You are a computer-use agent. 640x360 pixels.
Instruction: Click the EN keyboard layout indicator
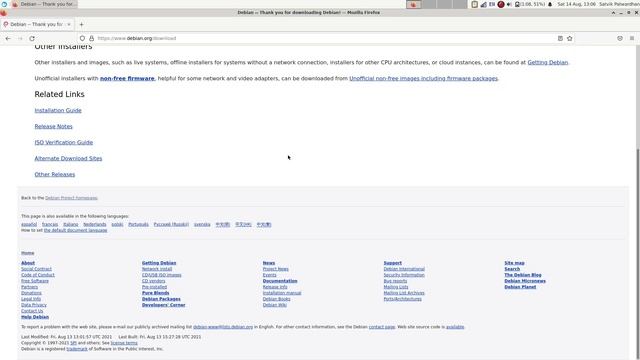pyautogui.click(x=492, y=4)
